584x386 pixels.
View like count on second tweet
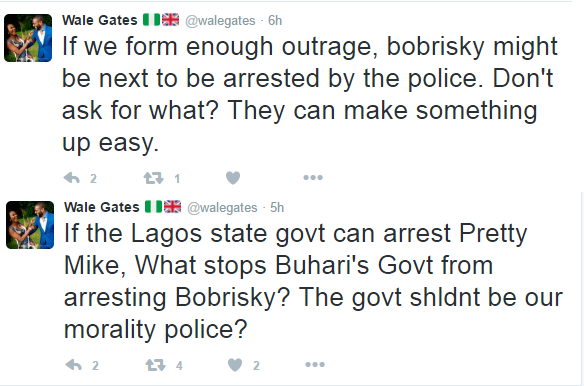tap(256, 366)
